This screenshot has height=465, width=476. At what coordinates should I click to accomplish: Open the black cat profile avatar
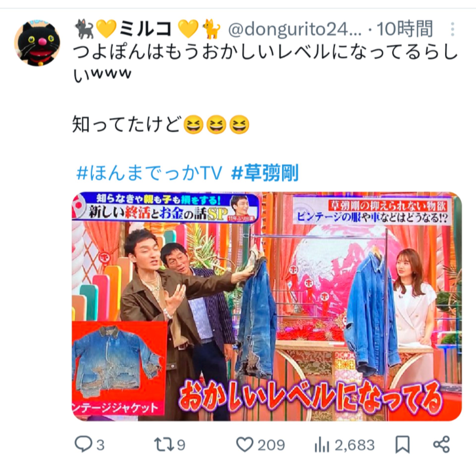37,43
